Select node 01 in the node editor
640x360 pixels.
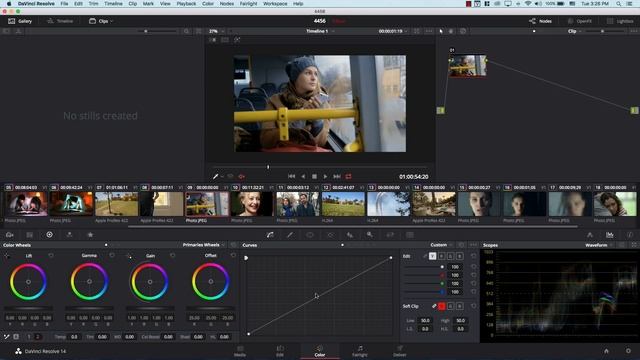tap(467, 65)
